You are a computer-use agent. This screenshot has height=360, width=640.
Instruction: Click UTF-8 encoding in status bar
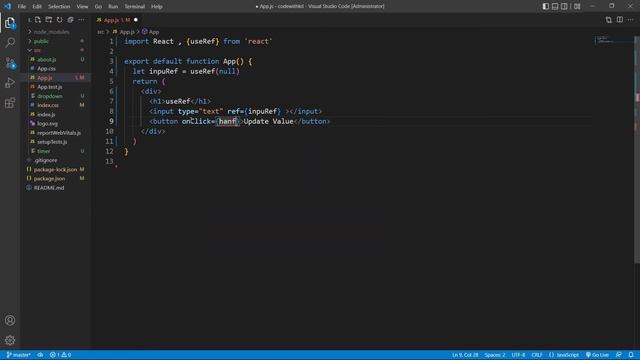[518, 355]
